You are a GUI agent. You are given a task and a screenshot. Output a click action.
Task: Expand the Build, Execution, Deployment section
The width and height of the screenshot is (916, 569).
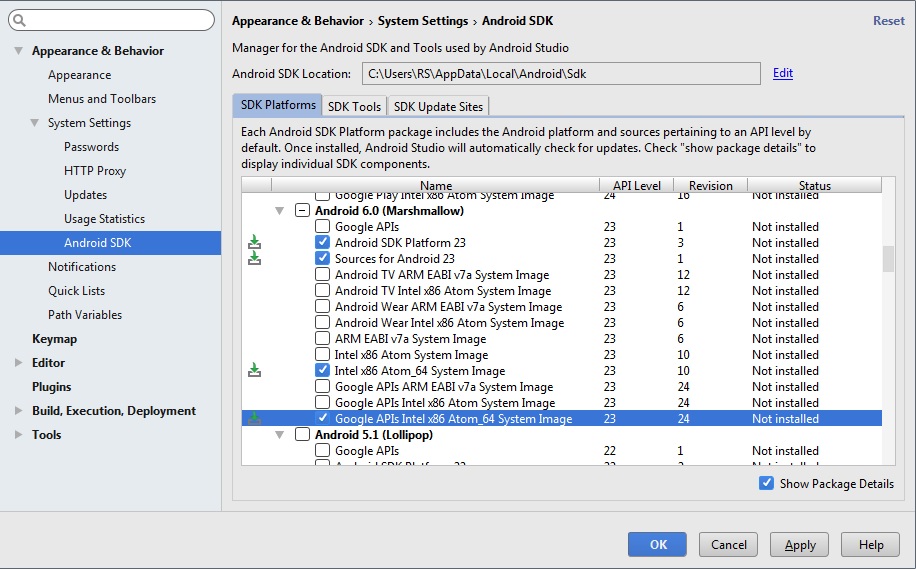tap(19, 411)
